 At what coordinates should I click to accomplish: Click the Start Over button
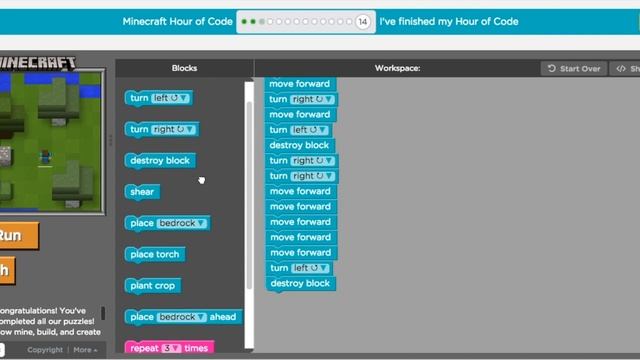574,69
